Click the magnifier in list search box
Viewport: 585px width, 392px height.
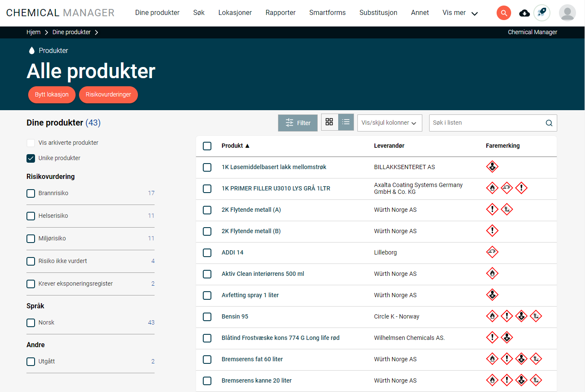549,123
